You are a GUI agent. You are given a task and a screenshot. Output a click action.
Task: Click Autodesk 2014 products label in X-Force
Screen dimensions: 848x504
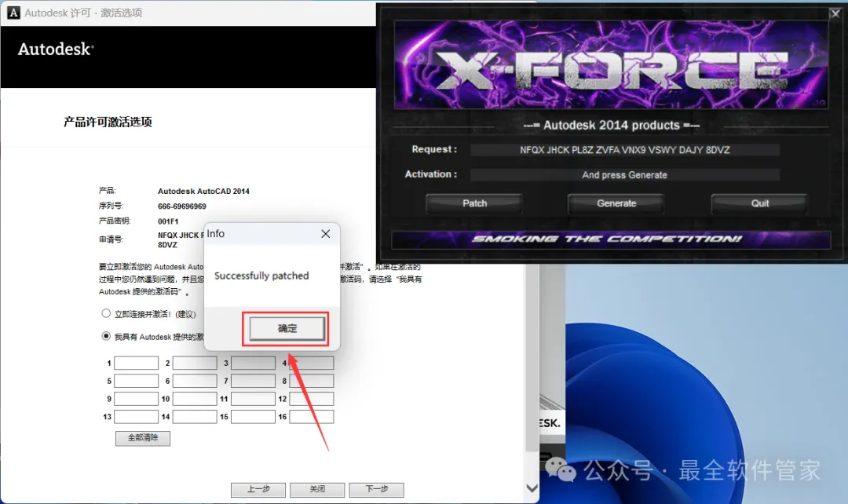(x=611, y=126)
